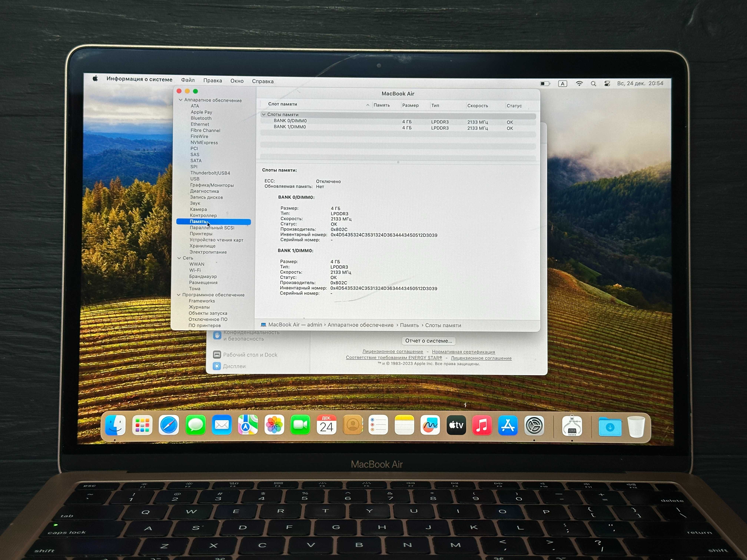Select BANK 0/DIMM0 table row
747x560 pixels.
tap(398, 121)
